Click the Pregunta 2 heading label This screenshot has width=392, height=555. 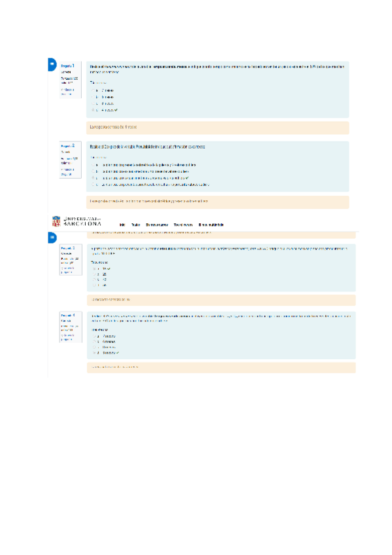[67, 146]
